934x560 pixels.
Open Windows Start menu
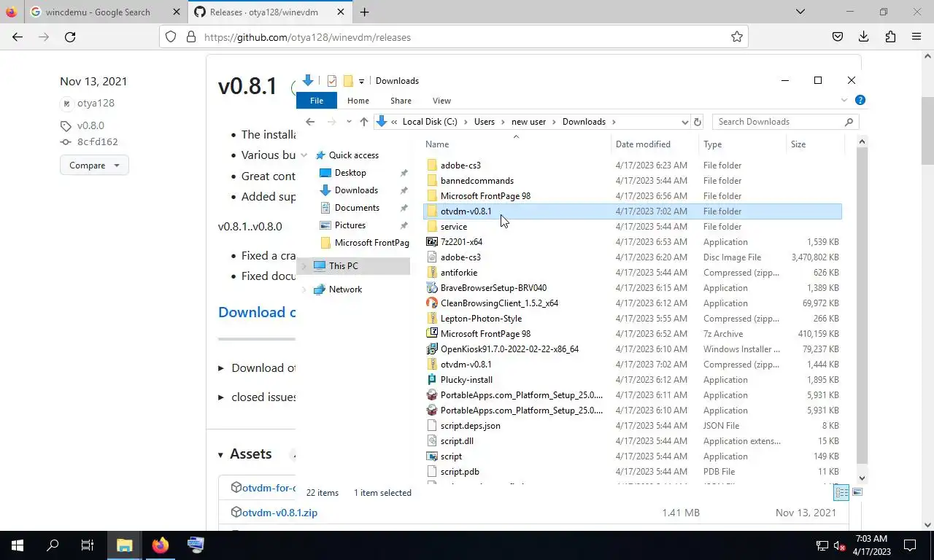18,545
